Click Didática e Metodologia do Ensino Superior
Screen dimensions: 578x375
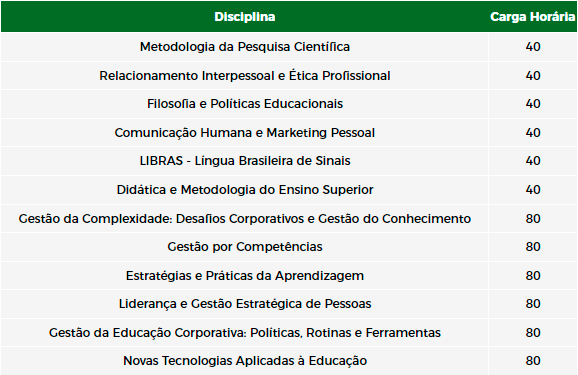coord(245,190)
